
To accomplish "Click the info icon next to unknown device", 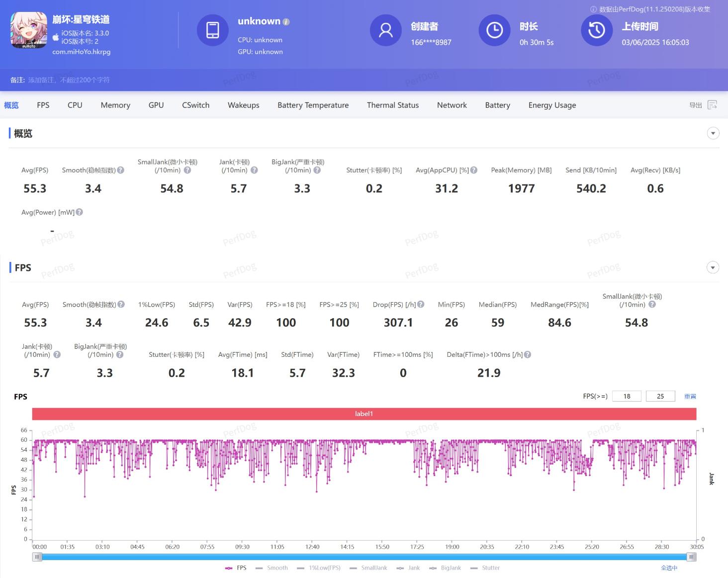I will (286, 22).
